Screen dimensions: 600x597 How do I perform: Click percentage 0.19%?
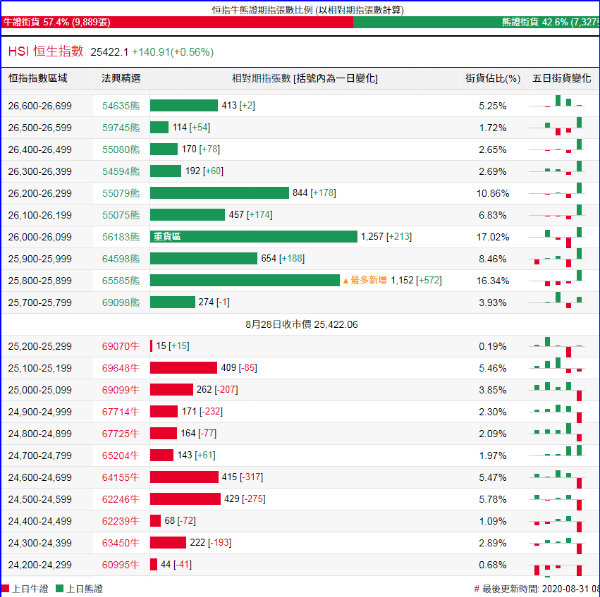click(492, 347)
